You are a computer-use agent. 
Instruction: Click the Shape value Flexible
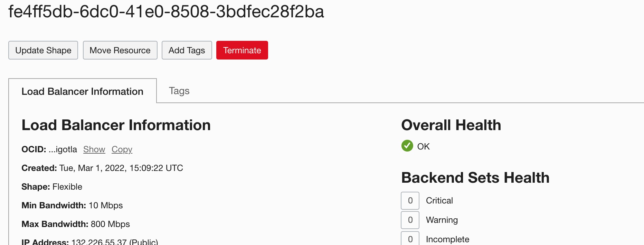point(67,187)
